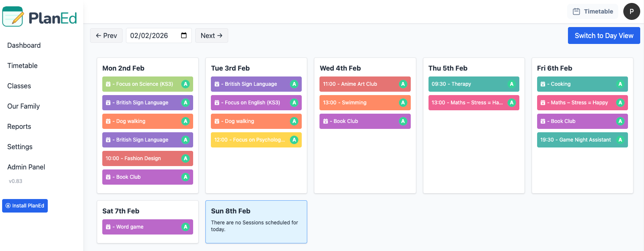Click the Next week button

click(211, 35)
